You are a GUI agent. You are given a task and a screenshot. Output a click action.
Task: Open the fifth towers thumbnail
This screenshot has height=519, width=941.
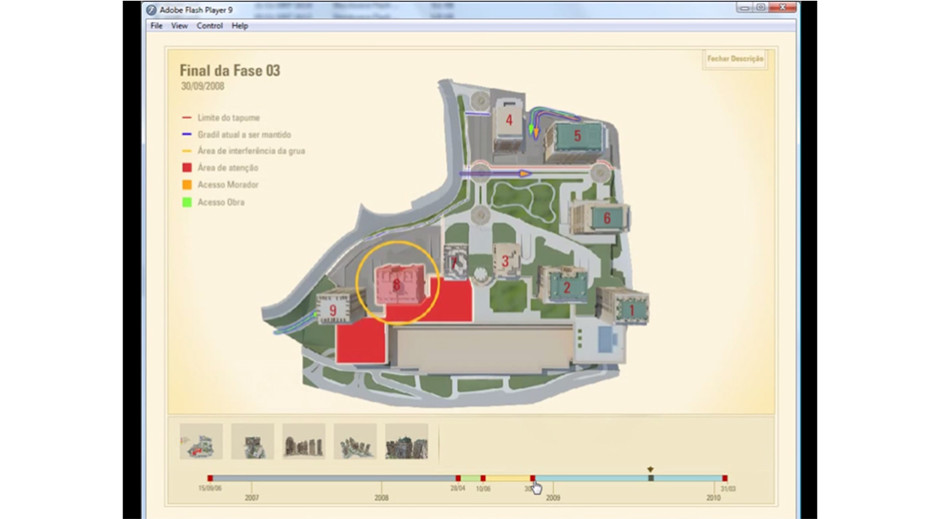point(406,441)
